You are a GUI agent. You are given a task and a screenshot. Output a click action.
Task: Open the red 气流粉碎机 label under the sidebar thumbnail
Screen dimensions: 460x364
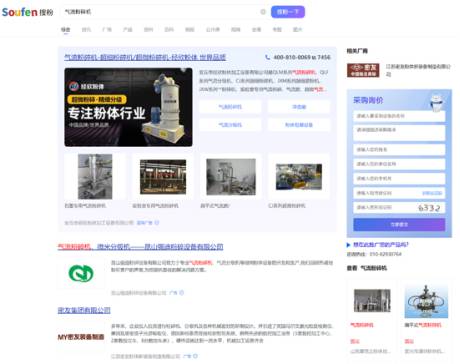pos(362,325)
